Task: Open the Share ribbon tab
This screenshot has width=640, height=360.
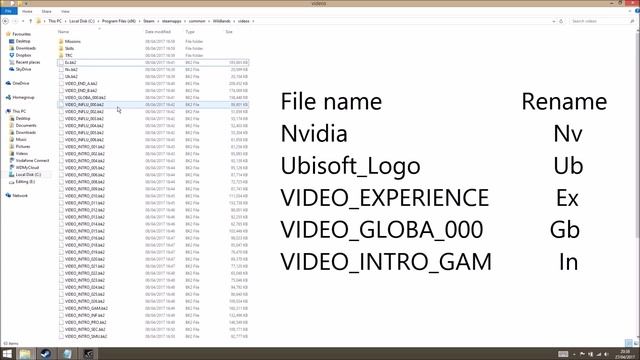Action: pyautogui.click(x=47, y=11)
